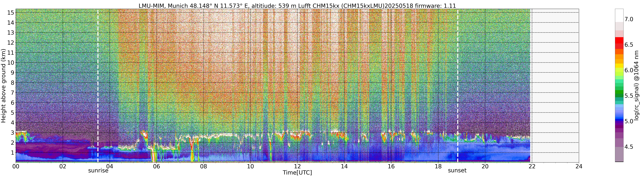Select the colorbar label 'log(rc_signal) @1064 nm'
The height and width of the screenshot is (176, 644).
(x=637, y=86)
